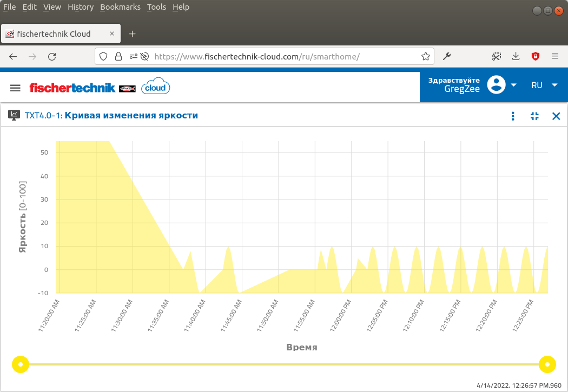The image size is (568, 392).
Task: Open the chart panel three-dot options menu
Action: tap(513, 116)
